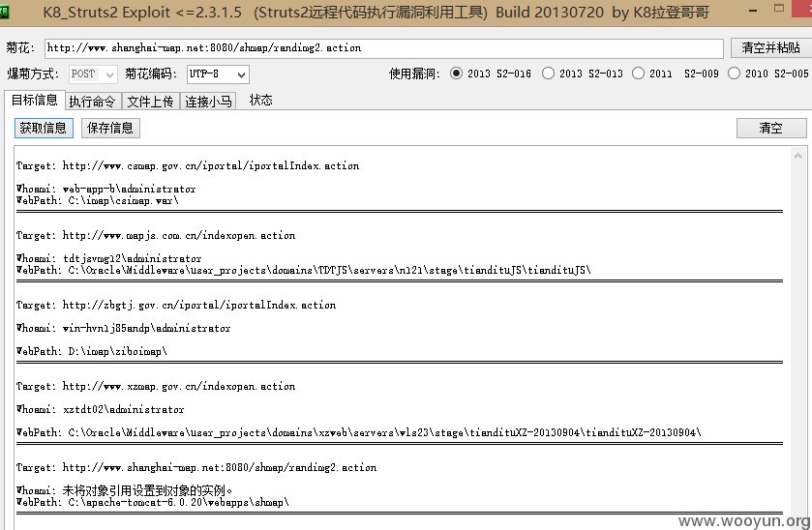Viewport: 812px width, 530px height.
Task: Open the UTF-8 encoding dropdown
Action: click(218, 74)
